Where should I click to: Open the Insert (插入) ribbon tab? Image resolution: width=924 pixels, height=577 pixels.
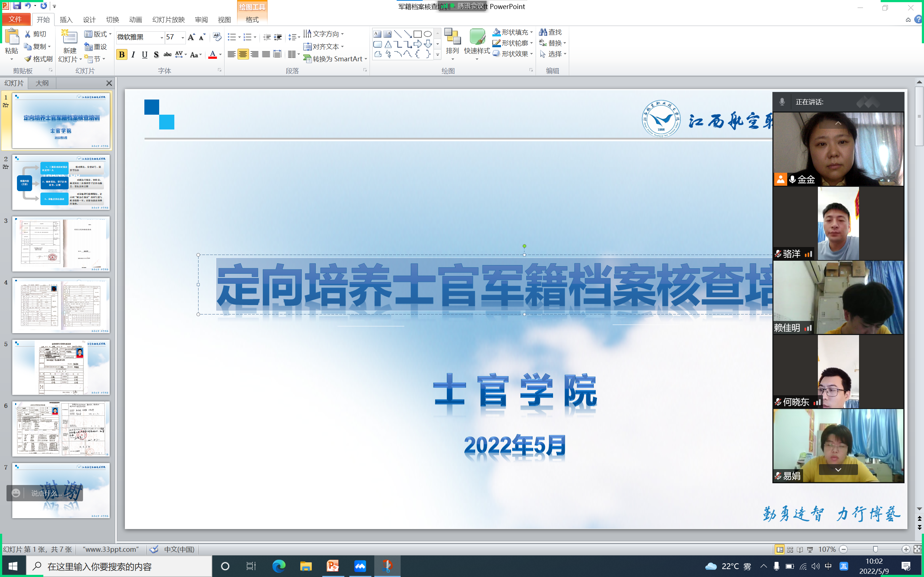[66, 19]
